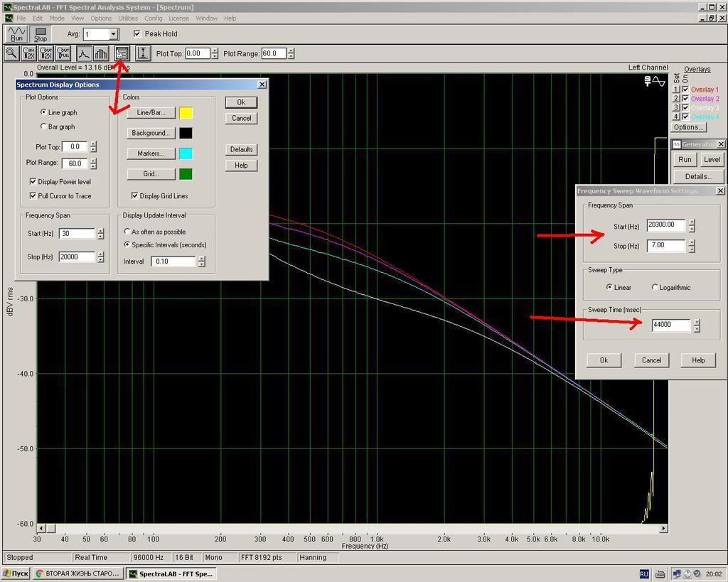Click the Set overlay 3 button
Image resolution: width=728 pixels, height=582 pixels.
click(x=676, y=108)
